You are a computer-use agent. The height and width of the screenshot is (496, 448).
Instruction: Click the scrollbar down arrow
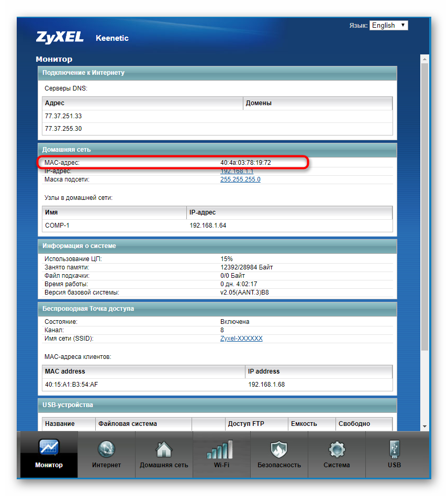click(425, 426)
